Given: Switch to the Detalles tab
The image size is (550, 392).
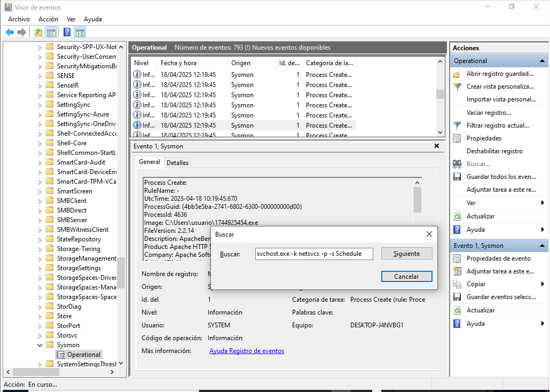Looking at the screenshot, I should pyautogui.click(x=177, y=162).
